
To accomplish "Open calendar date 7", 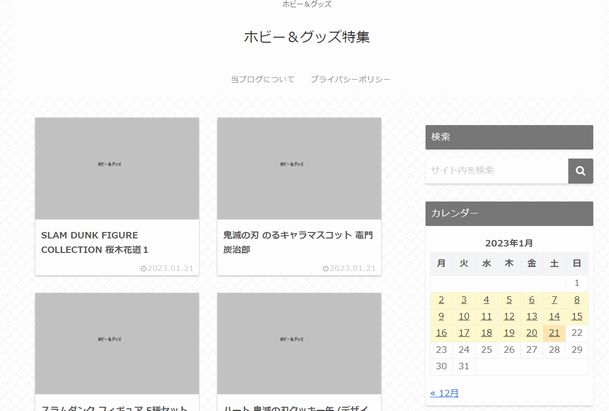I will point(554,300).
